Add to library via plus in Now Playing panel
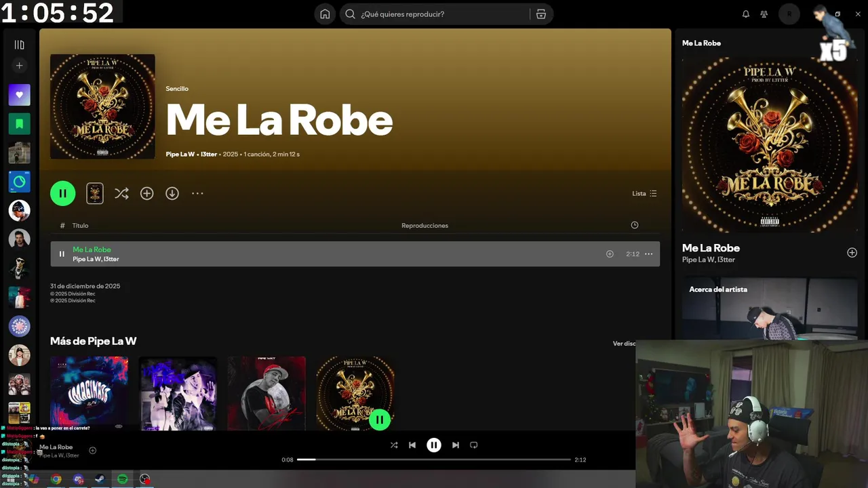The width and height of the screenshot is (868, 488). [x=852, y=253]
